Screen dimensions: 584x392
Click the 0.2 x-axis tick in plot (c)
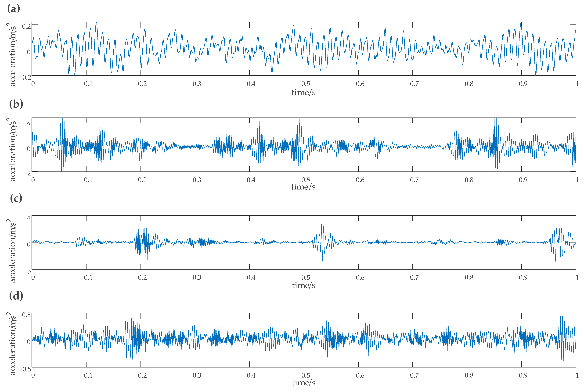142,278
